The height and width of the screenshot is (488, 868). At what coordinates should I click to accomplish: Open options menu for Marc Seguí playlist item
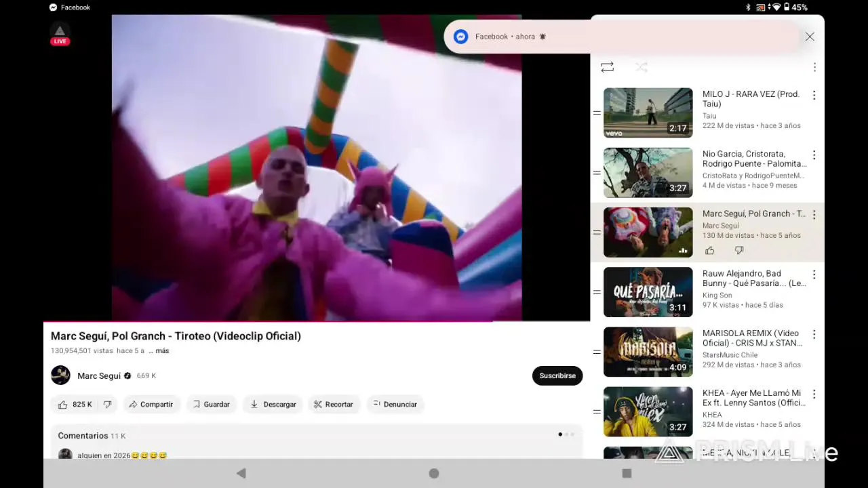814,215
